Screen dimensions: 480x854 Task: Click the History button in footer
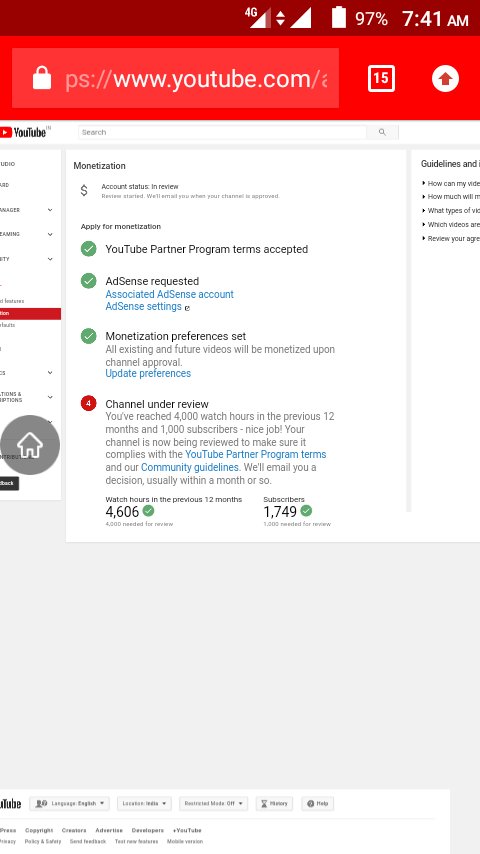(x=274, y=803)
